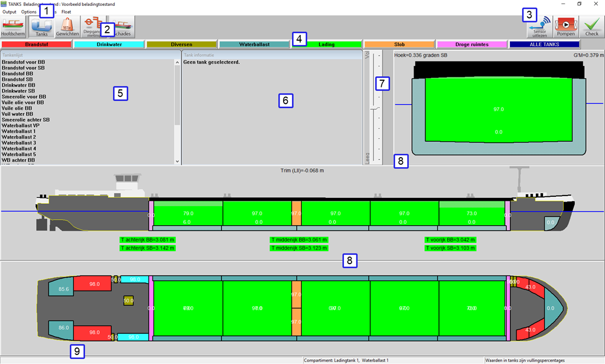This screenshot has height=364, width=605.
Task: Click forepeak tank 0.0 in side view
Action: [551, 222]
